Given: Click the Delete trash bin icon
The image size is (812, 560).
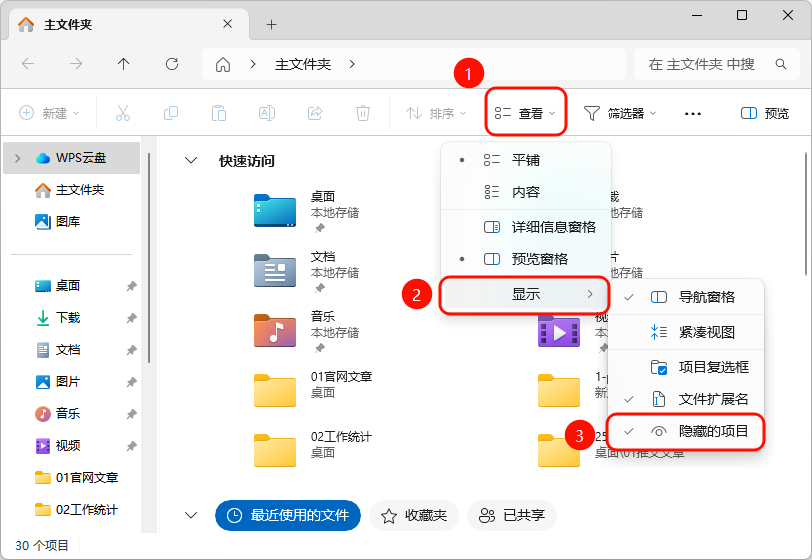Looking at the screenshot, I should (x=362, y=113).
